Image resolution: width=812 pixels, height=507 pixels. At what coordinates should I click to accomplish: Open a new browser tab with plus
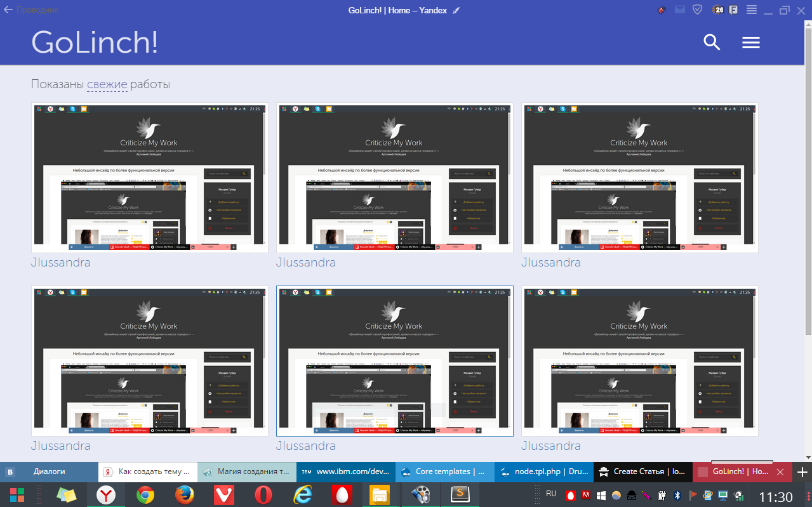(802, 471)
